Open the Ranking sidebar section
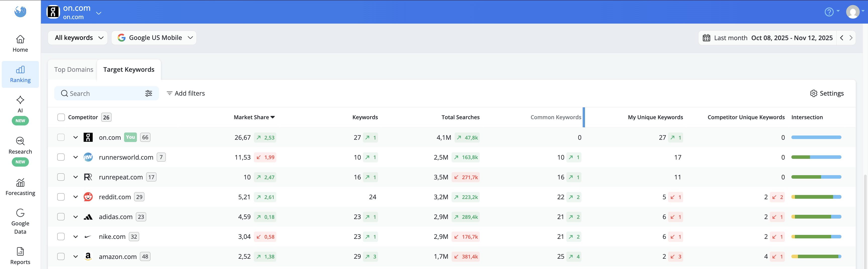The image size is (868, 269). 20,75
